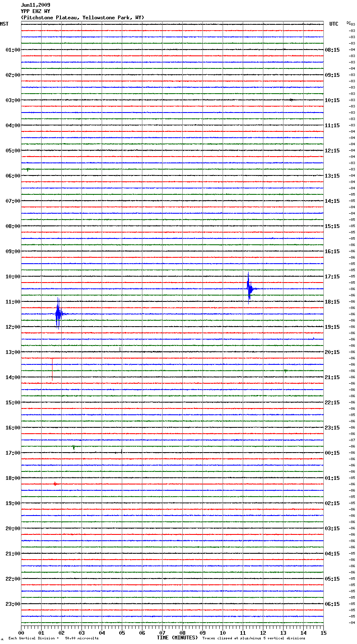
Task: Click the black blip on the 03:00 trace
Action: pos(291,100)
